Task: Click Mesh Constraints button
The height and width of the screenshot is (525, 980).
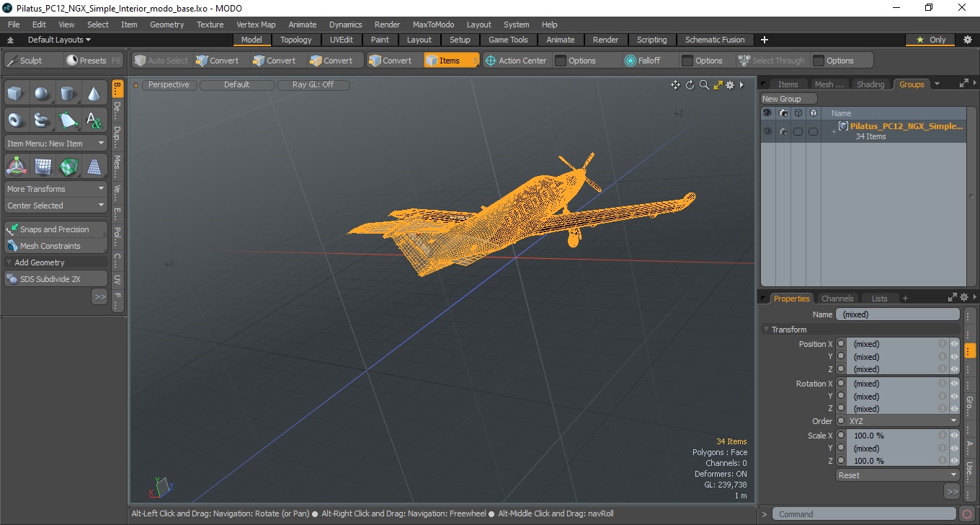Action: [x=55, y=246]
